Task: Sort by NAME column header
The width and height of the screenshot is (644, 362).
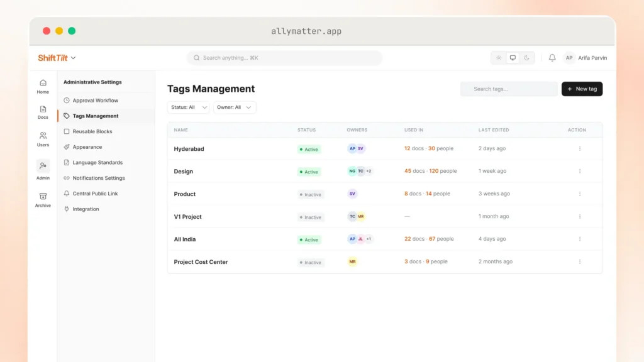Action: 180,130
